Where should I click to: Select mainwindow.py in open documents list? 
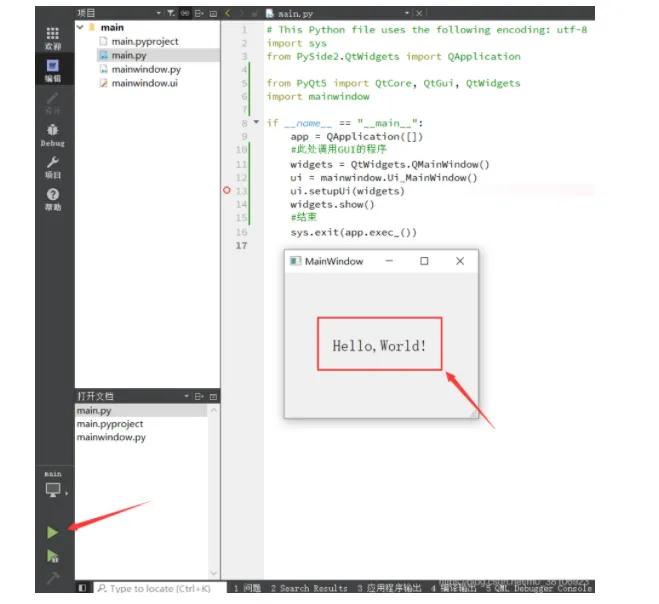coord(111,437)
